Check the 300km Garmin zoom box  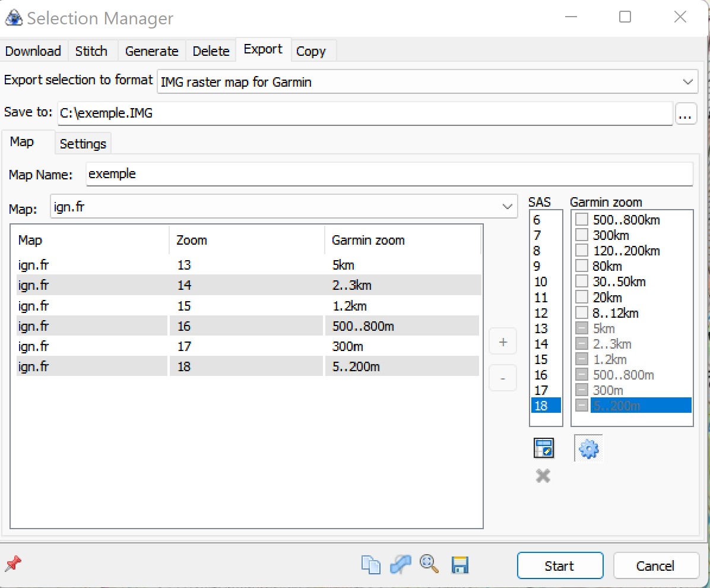pos(581,235)
